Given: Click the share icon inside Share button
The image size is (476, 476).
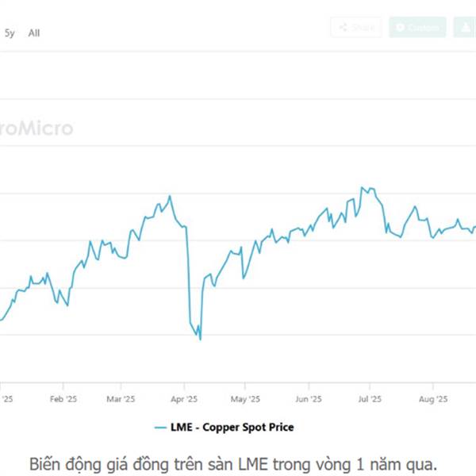Looking at the screenshot, I should coord(343,27).
